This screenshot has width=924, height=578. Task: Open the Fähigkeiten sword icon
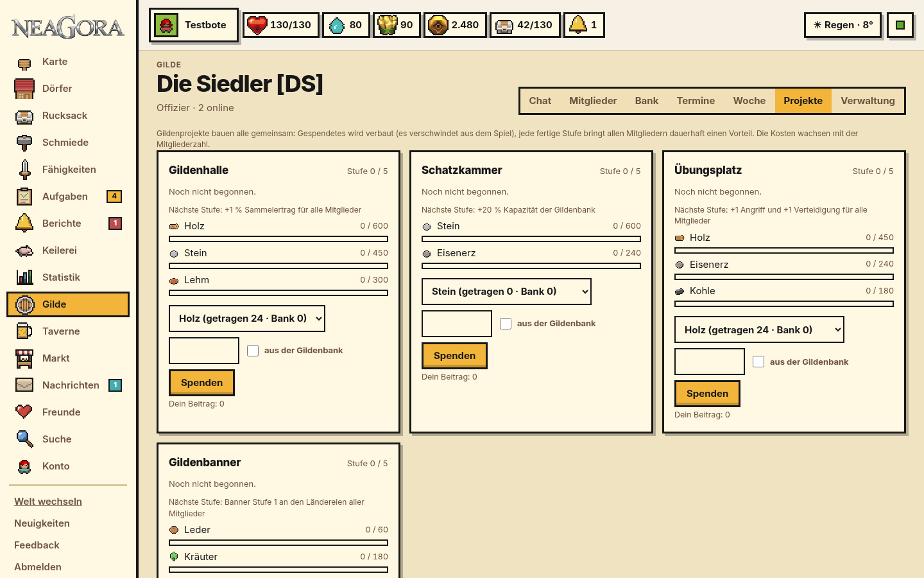(24, 170)
